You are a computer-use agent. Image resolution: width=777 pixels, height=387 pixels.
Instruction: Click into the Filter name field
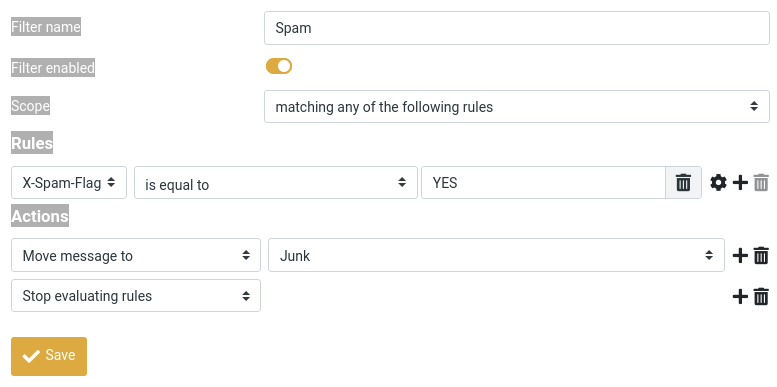(x=517, y=28)
